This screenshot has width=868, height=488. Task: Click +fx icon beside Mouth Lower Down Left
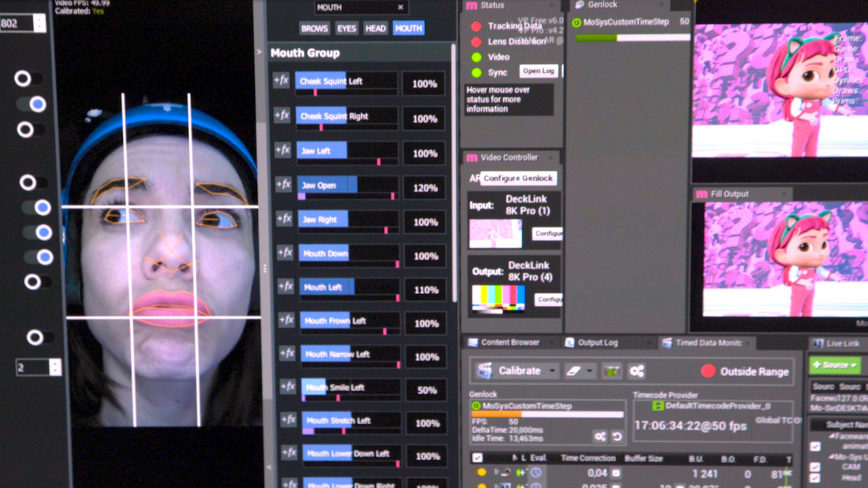point(290,453)
